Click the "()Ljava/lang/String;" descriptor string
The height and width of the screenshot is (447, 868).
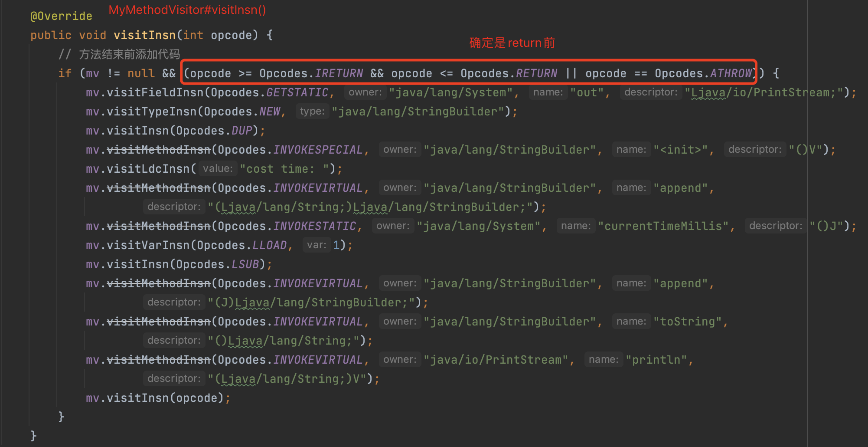point(284,341)
